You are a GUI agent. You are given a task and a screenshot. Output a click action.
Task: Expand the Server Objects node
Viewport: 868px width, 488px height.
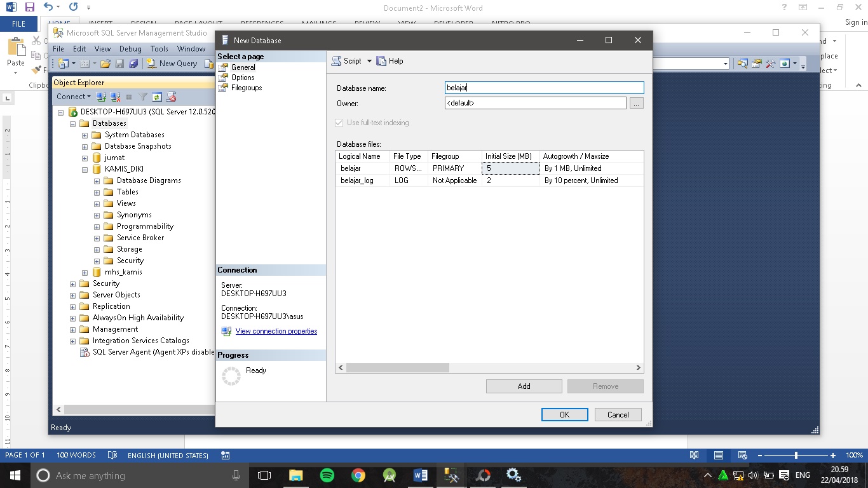click(x=72, y=295)
